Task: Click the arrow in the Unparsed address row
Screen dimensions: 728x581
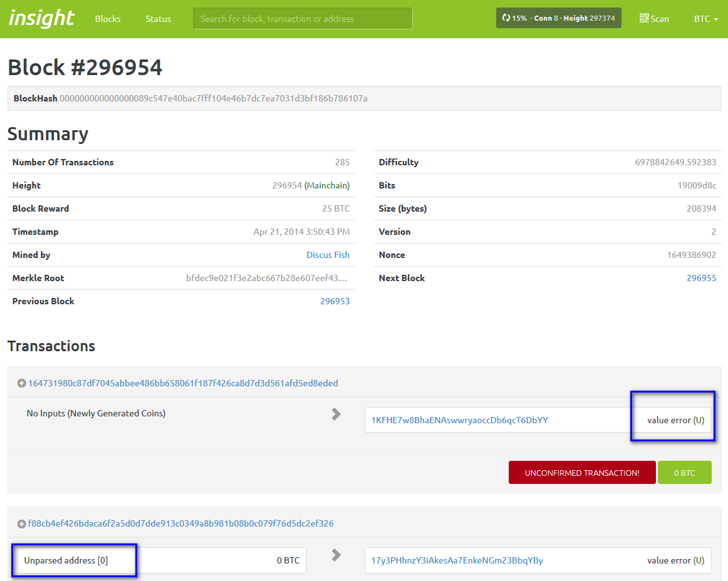Action: (x=336, y=555)
